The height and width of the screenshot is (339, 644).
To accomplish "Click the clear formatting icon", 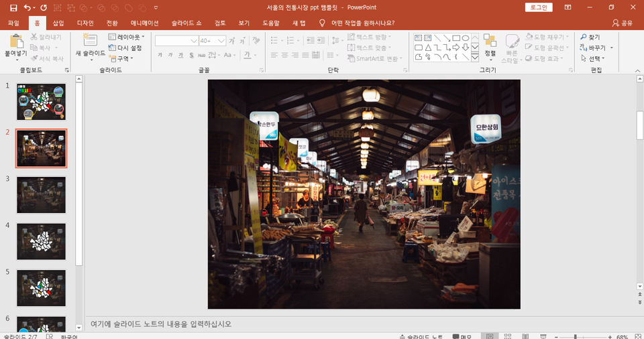I will [x=256, y=41].
